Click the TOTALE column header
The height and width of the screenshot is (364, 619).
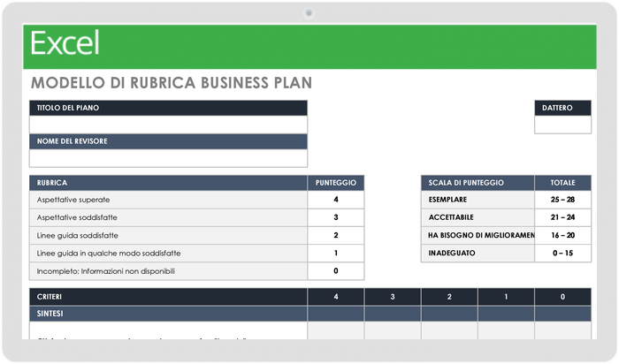(x=562, y=183)
